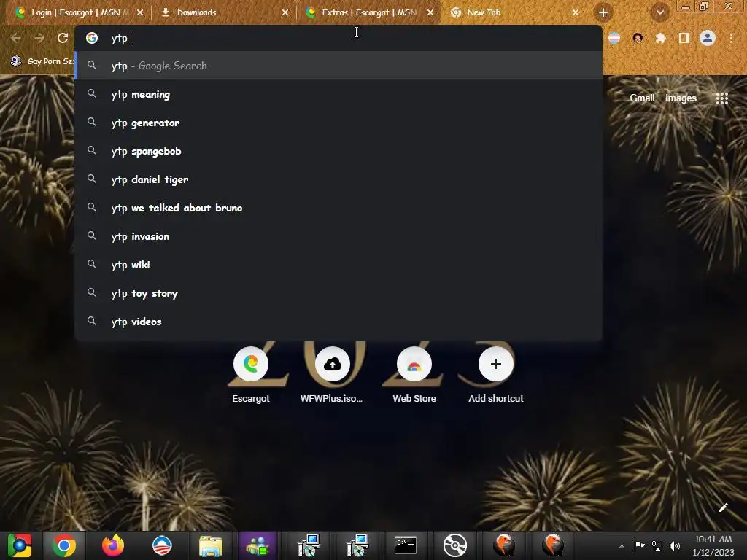Close the Extras | Escargot tab

tap(430, 12)
